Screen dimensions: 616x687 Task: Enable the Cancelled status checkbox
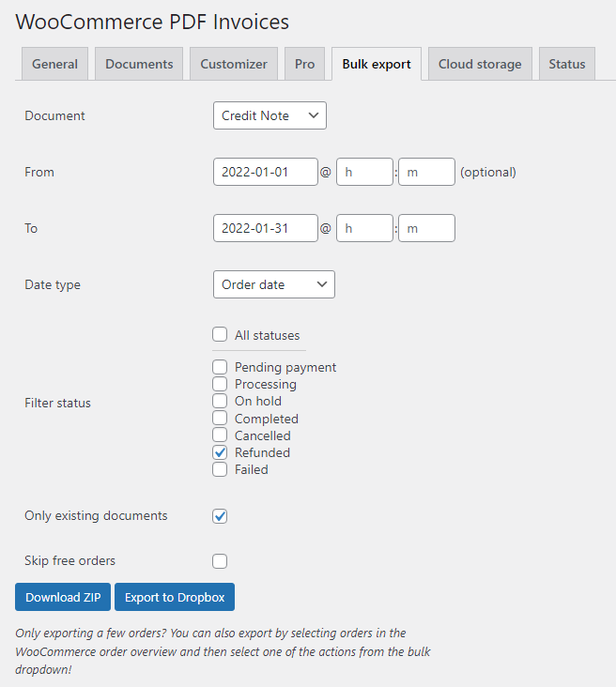220,435
